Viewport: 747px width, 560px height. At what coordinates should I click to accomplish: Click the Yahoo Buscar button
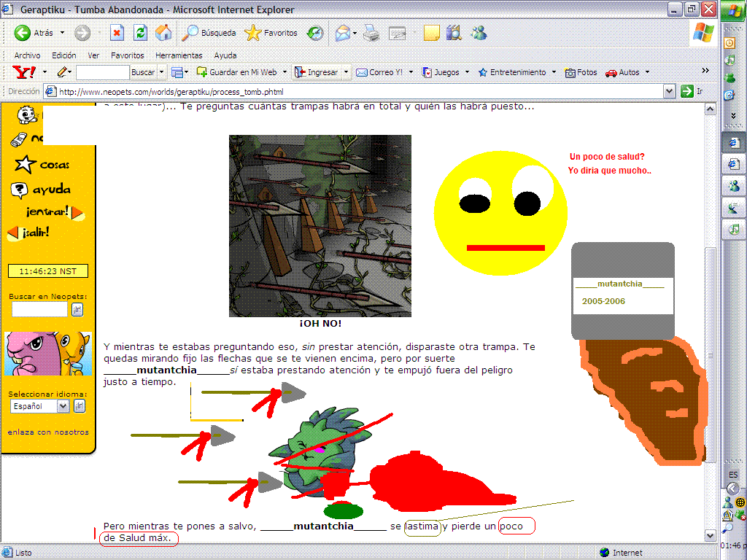tap(143, 72)
